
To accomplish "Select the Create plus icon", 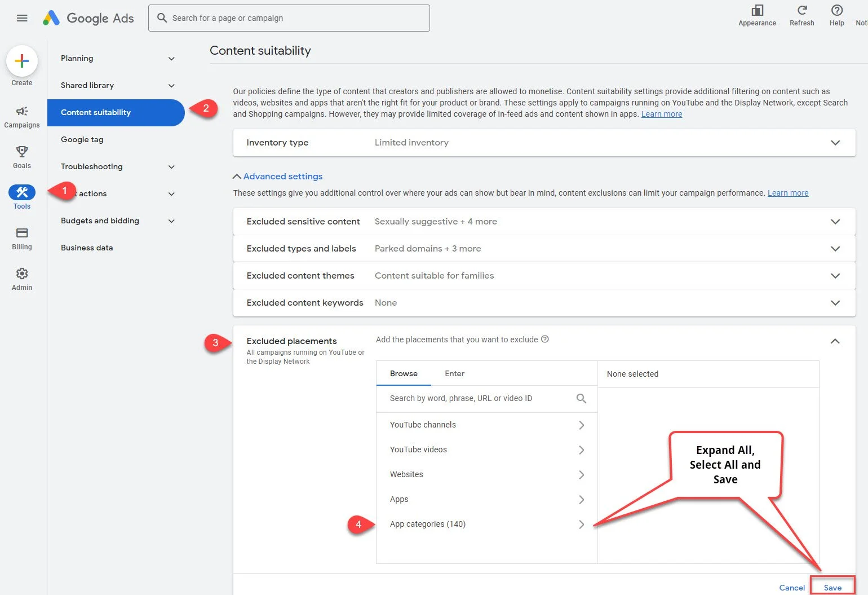I will click(21, 61).
